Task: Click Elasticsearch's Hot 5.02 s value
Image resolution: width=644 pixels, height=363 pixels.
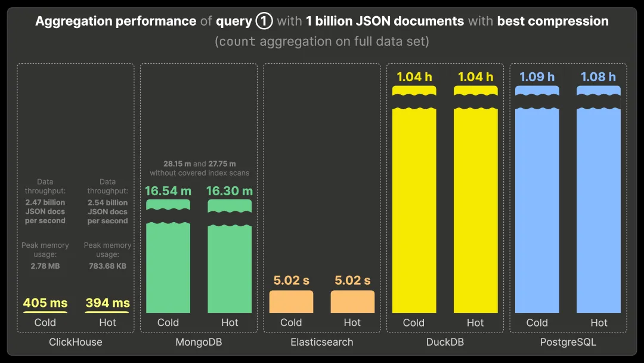Action: point(352,281)
